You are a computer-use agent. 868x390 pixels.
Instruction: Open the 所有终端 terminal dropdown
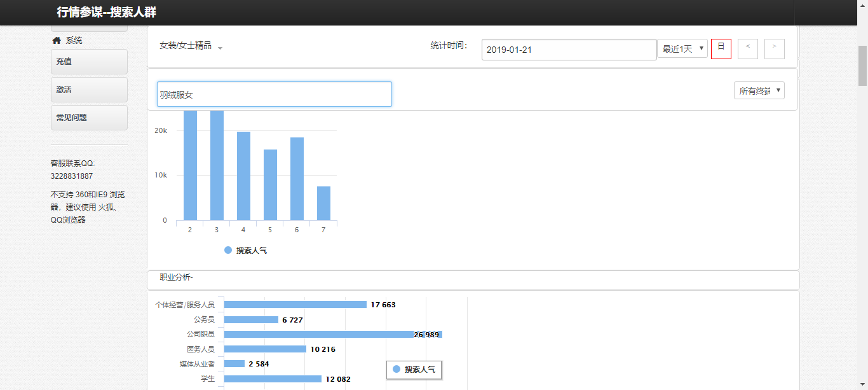click(x=759, y=91)
